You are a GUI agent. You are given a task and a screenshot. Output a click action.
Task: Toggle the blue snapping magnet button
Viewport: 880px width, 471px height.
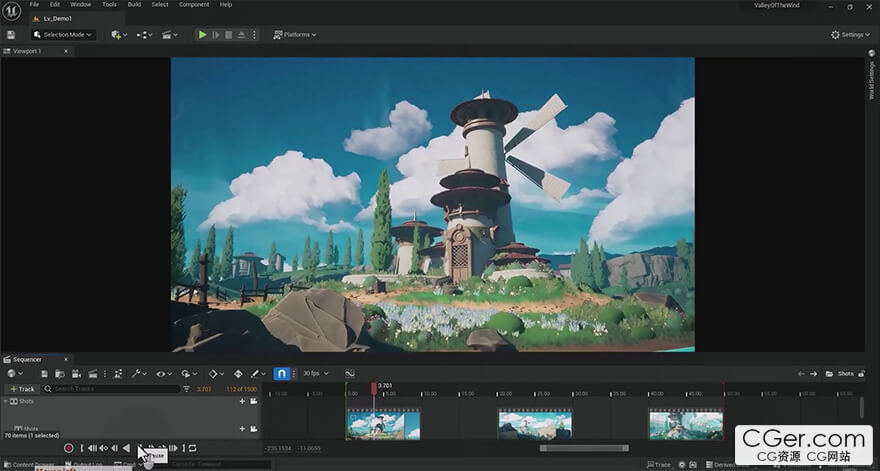coord(281,373)
